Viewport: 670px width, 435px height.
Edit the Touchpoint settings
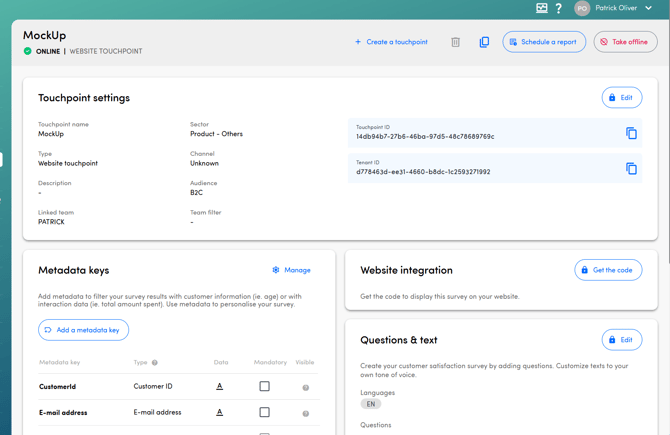(621, 98)
